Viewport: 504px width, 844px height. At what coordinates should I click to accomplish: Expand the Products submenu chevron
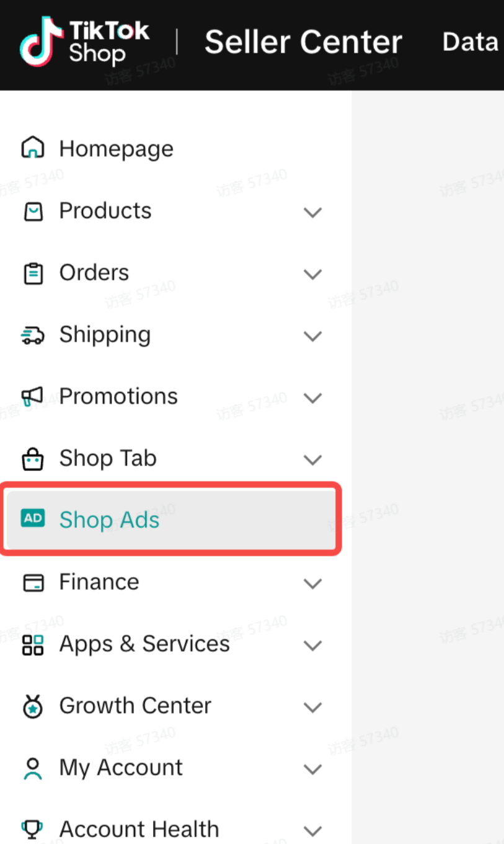pyautogui.click(x=312, y=212)
